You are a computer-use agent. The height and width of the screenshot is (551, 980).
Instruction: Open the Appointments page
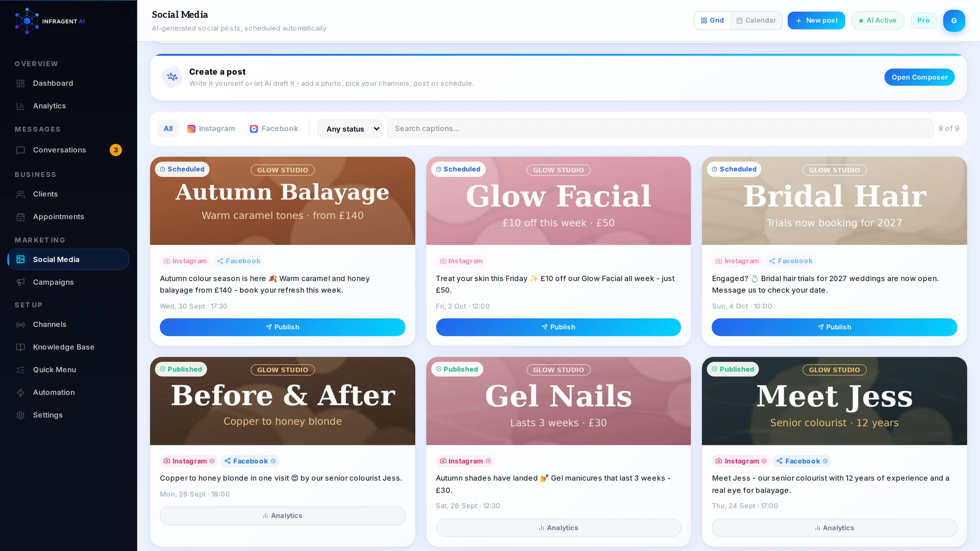68,217
